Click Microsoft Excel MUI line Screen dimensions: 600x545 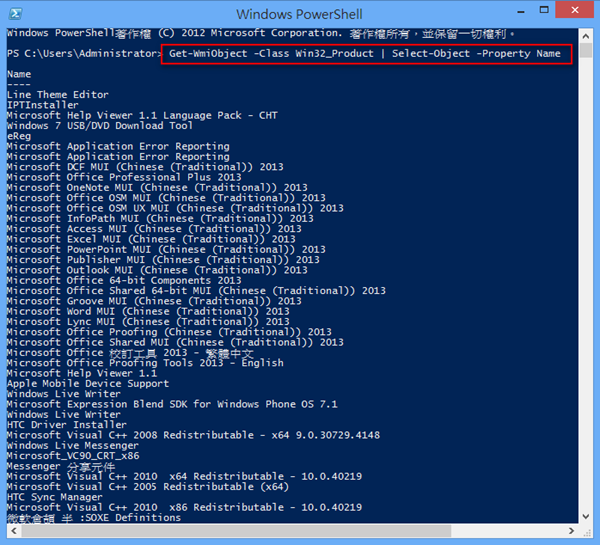(151, 239)
